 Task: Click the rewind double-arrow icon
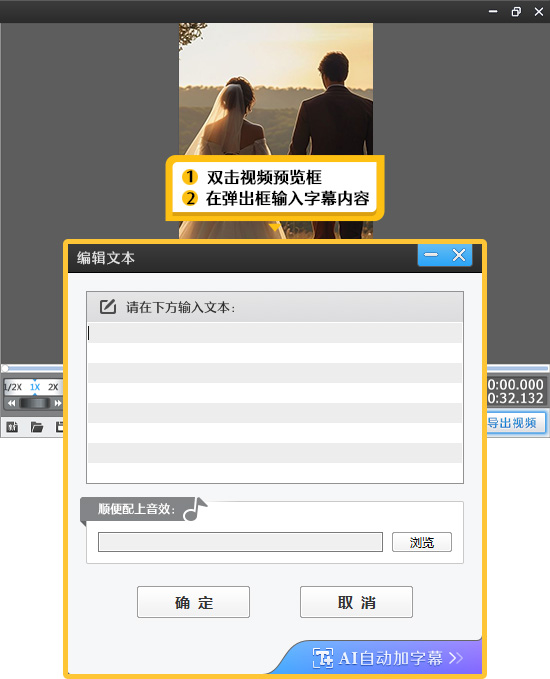(12, 403)
